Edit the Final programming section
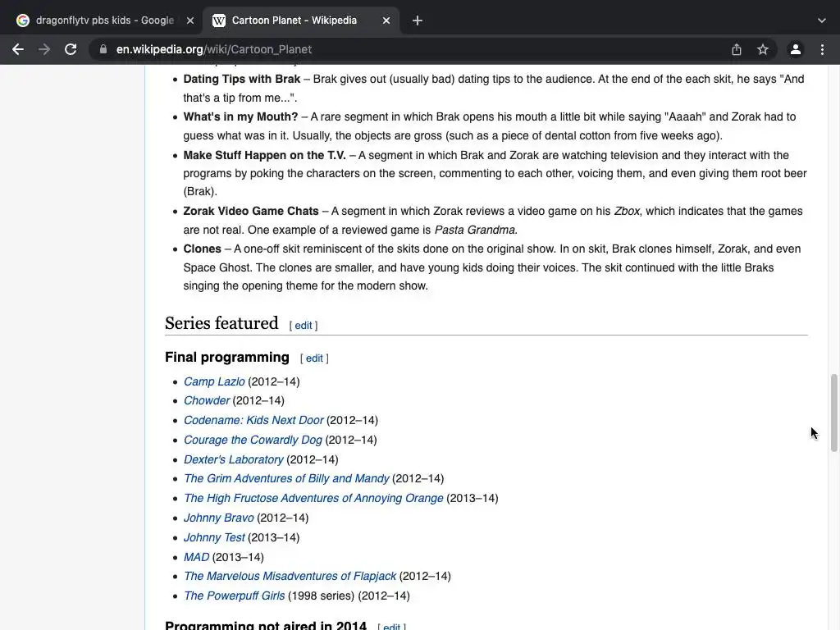Screen dimensions: 840x630 [x=314, y=358]
